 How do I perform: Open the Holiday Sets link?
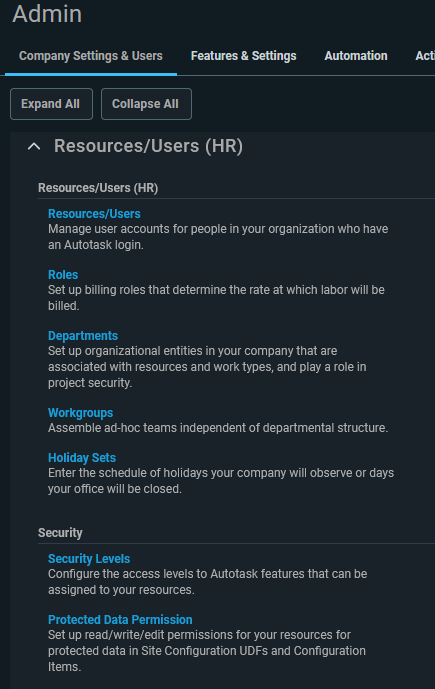point(82,457)
